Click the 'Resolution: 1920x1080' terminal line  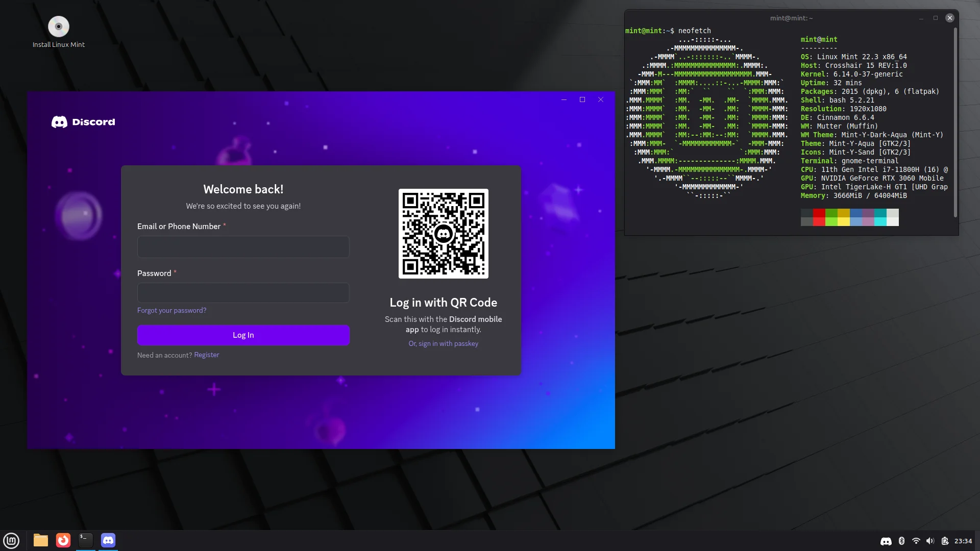point(844,109)
